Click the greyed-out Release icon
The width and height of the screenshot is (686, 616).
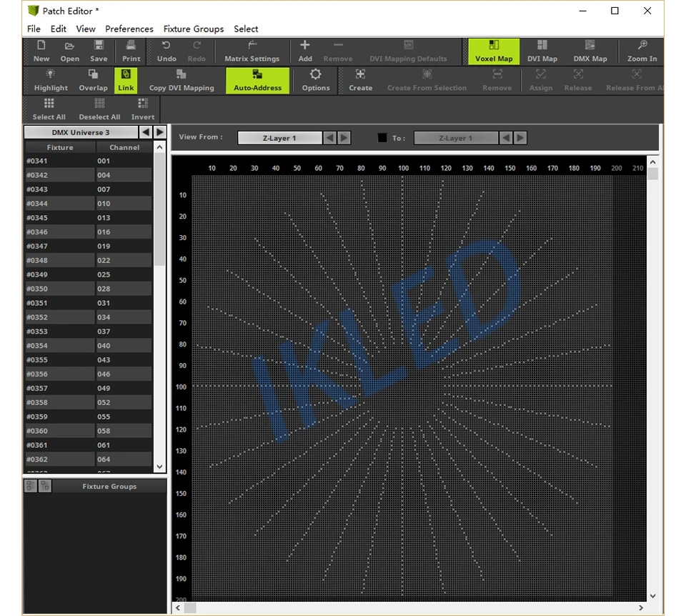[x=578, y=81]
